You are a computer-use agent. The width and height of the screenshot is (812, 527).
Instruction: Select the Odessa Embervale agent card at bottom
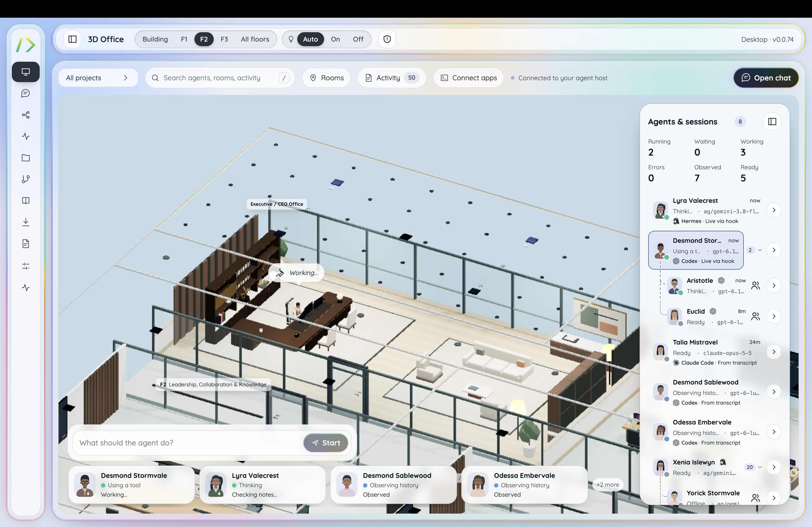(524, 485)
